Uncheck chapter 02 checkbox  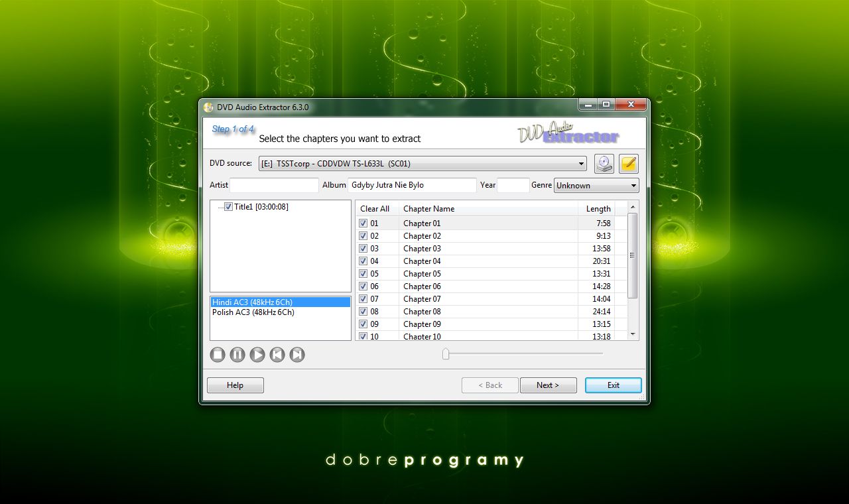363,236
